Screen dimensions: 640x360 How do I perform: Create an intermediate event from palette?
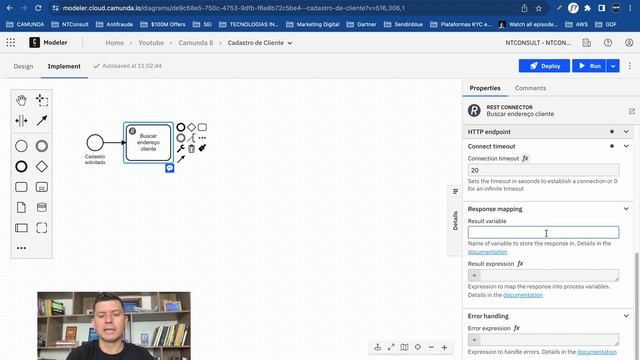click(x=42, y=146)
